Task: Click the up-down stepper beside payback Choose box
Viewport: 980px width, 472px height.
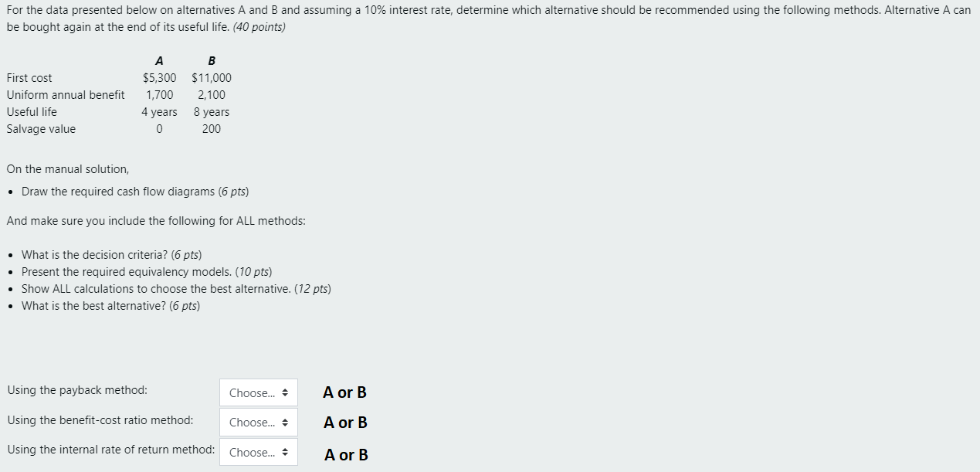Action: (x=287, y=392)
